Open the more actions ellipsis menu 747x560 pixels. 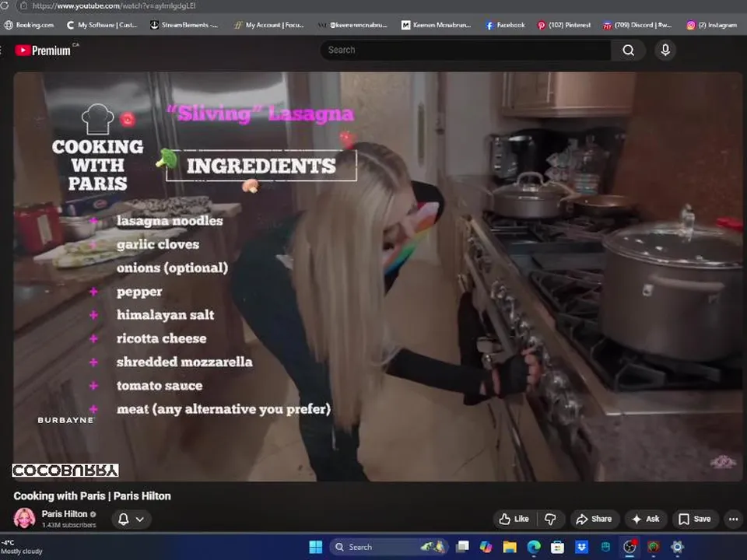pyautogui.click(x=734, y=519)
